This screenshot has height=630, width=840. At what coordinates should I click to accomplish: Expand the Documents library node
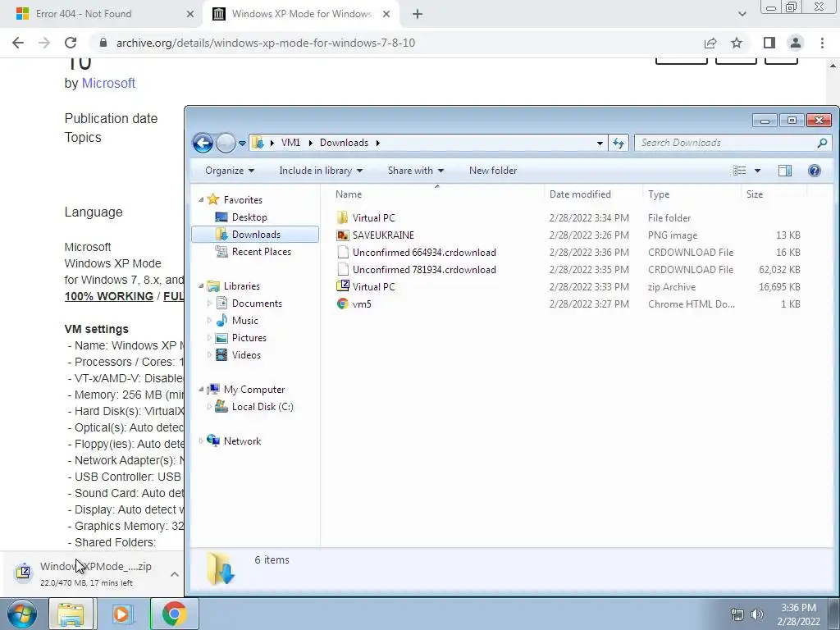(x=209, y=304)
